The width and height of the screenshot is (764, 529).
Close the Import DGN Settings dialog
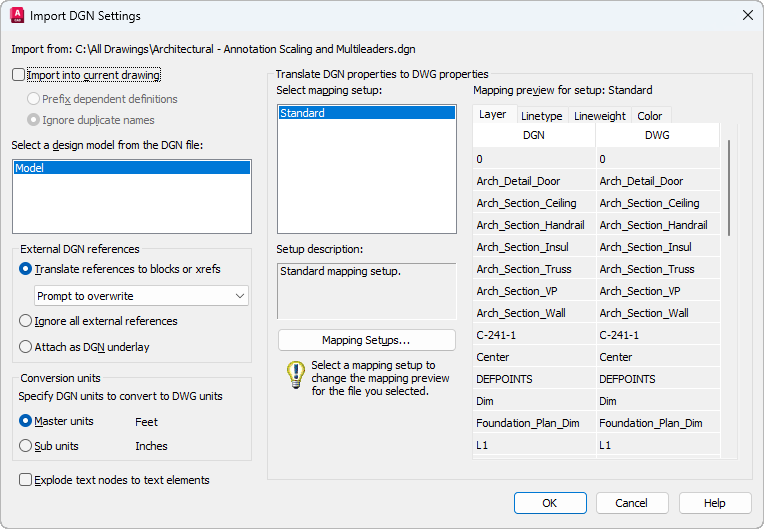(746, 16)
